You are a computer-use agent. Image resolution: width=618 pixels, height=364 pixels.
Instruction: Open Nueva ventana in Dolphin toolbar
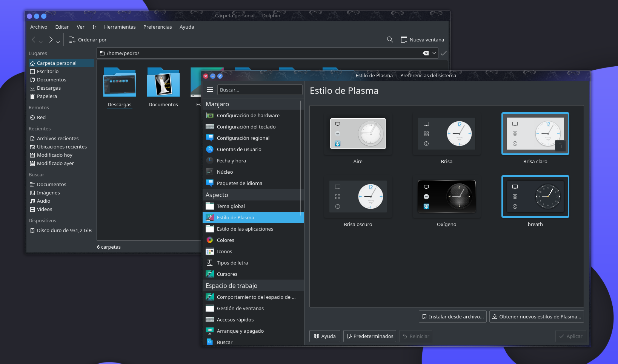(x=422, y=40)
